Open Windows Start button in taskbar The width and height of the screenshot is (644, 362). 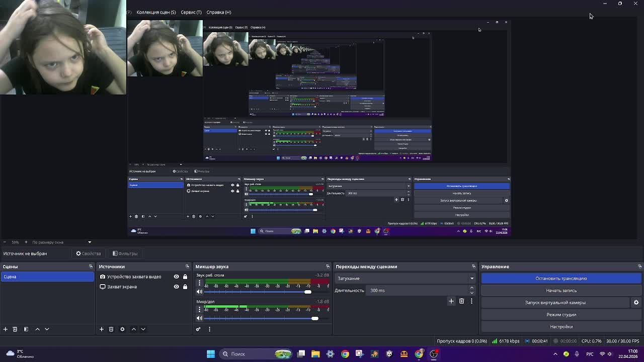point(211,354)
